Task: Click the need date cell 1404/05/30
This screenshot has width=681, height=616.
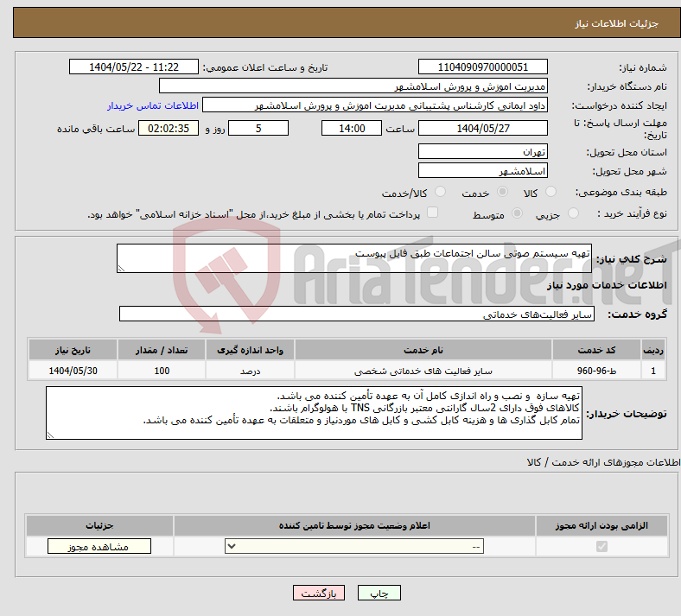Action: pyautogui.click(x=73, y=371)
